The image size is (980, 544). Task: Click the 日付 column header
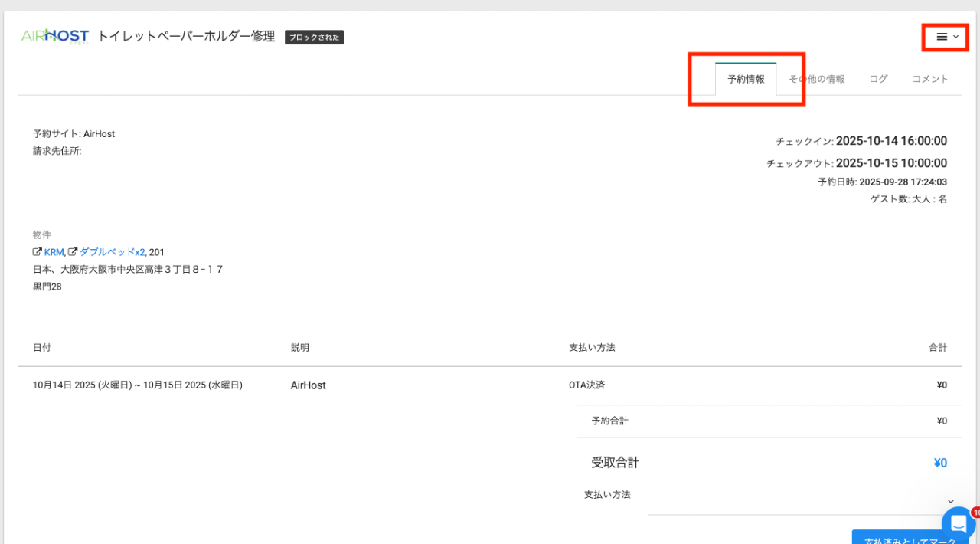point(42,348)
